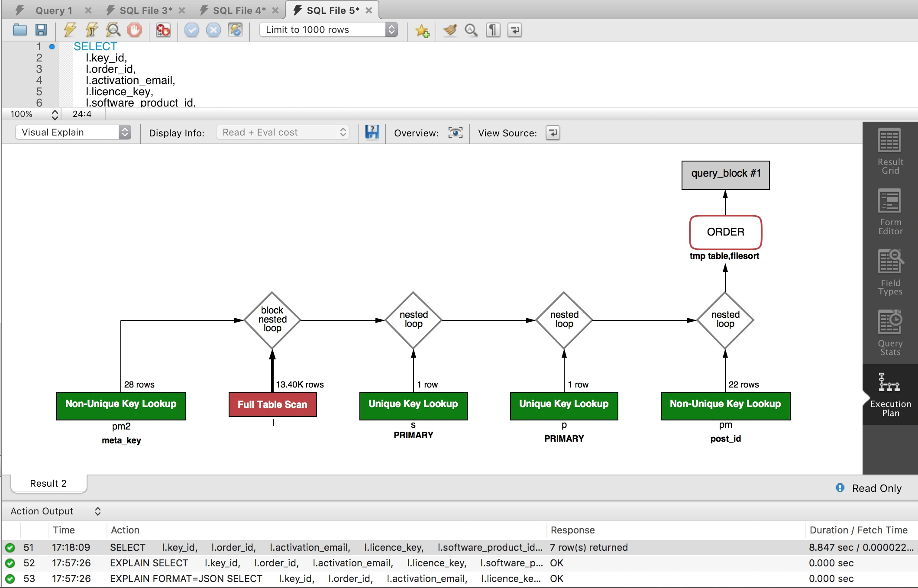Screen dimensions: 918x588
Task: Open the Field Types panel
Action: pos(890,272)
